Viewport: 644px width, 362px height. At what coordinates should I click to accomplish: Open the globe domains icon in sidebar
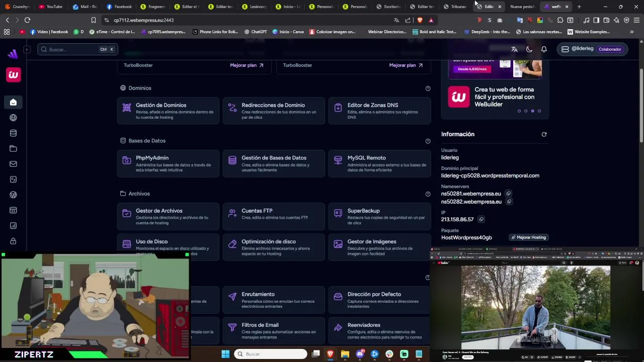[x=13, y=118]
